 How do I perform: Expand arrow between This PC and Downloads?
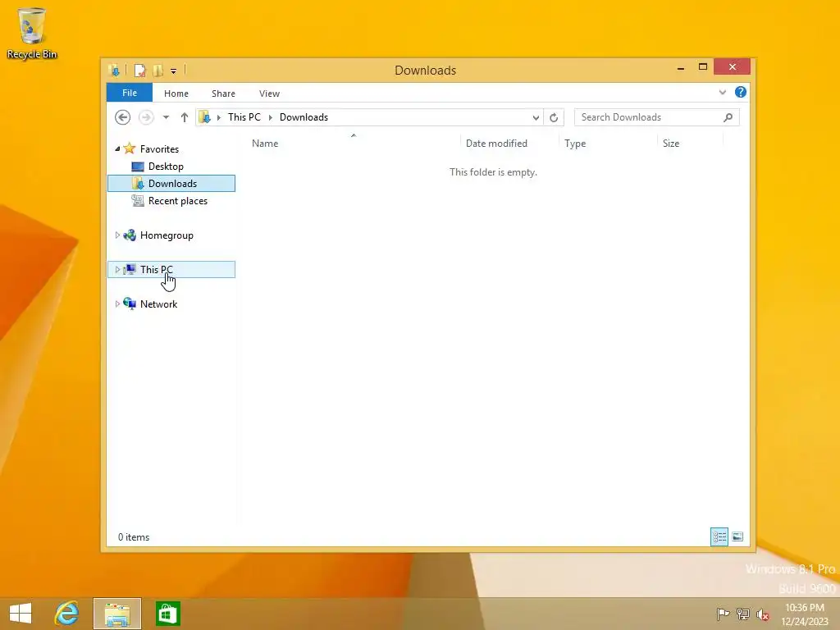[271, 117]
